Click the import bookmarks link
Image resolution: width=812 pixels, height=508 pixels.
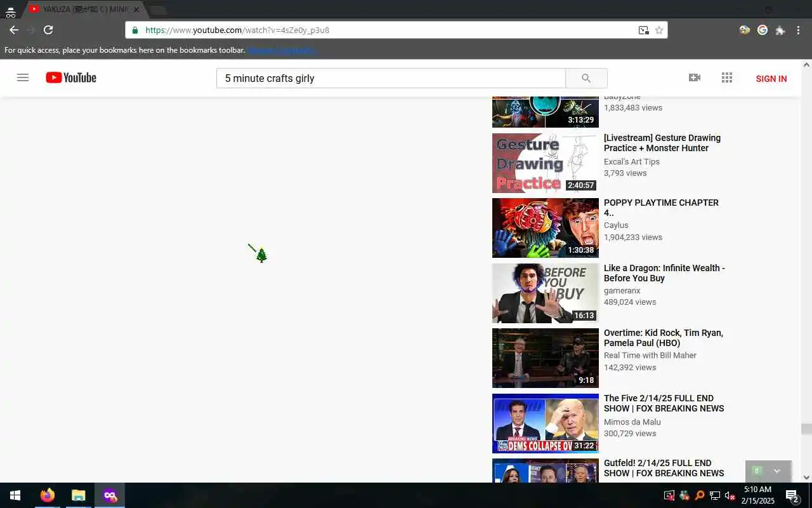coord(282,50)
